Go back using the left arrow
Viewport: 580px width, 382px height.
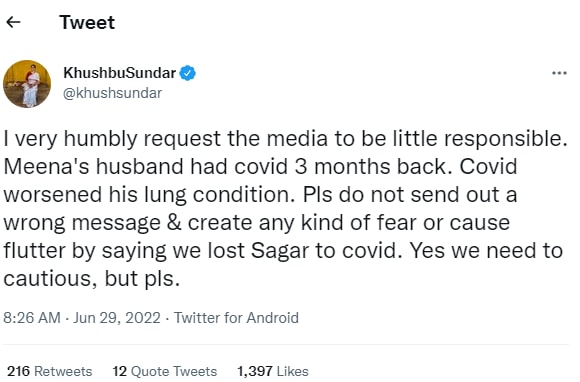pyautogui.click(x=13, y=22)
